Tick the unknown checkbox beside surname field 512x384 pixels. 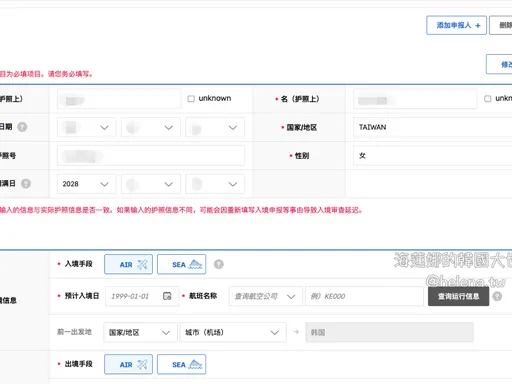coord(191,99)
